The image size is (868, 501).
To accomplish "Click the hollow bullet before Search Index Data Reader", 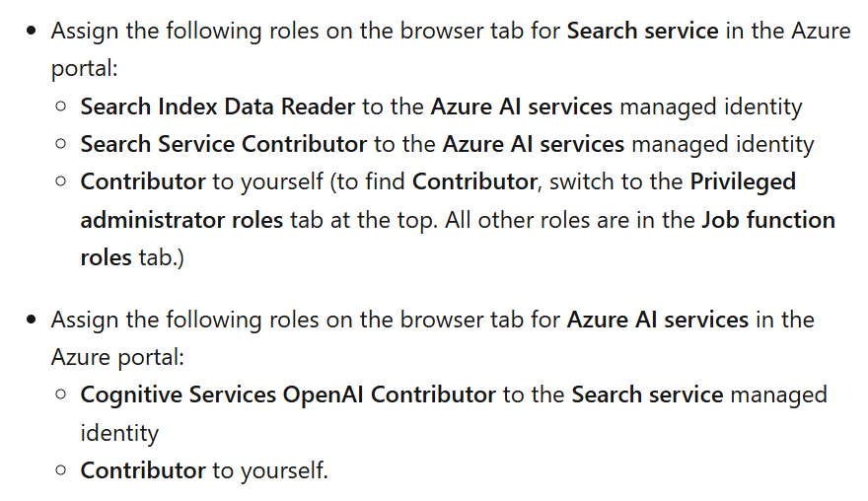I will pyautogui.click(x=61, y=106).
